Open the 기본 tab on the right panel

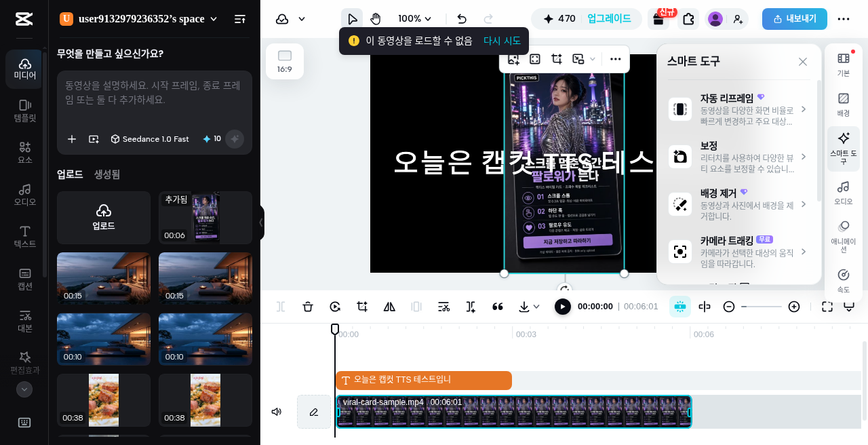(844, 64)
